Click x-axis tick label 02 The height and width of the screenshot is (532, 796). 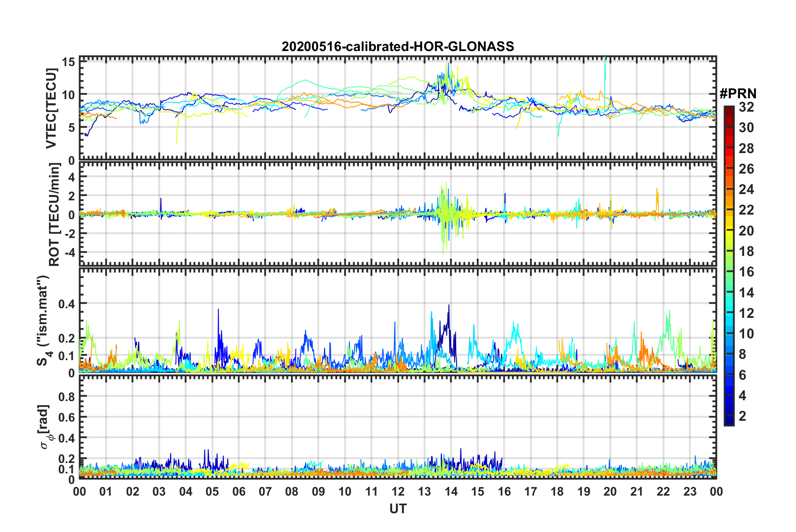click(133, 492)
